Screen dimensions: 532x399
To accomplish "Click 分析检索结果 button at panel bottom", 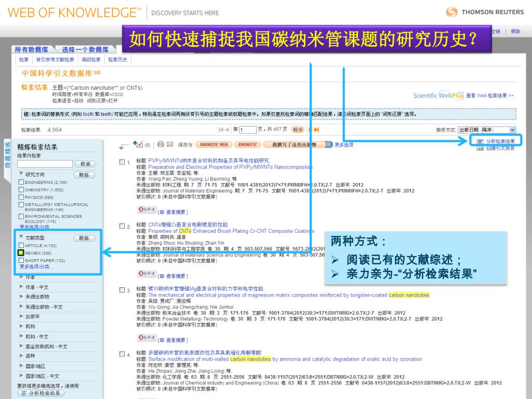I will coord(41,393).
